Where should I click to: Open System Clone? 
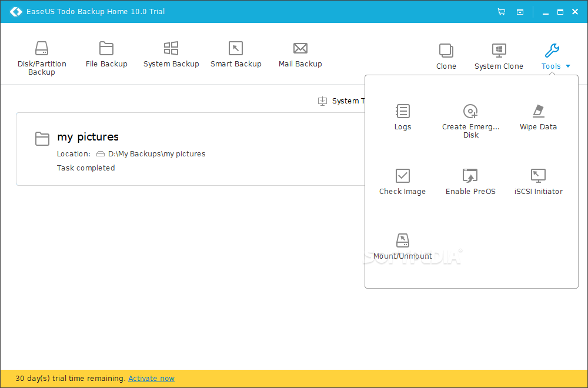click(499, 56)
